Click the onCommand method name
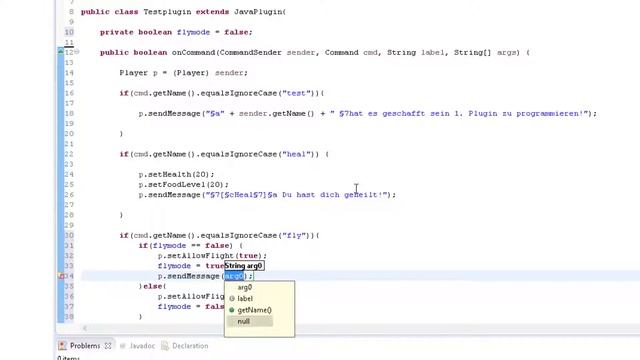 (193, 53)
